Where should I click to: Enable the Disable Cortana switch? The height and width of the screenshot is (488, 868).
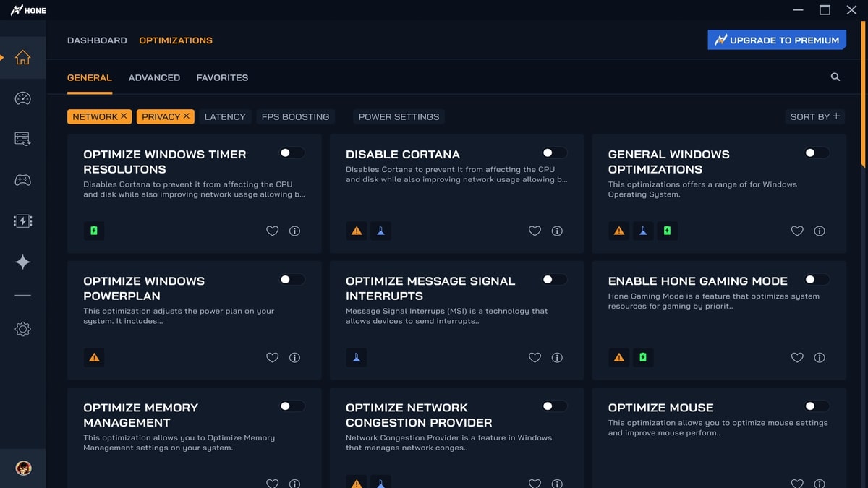tap(555, 153)
